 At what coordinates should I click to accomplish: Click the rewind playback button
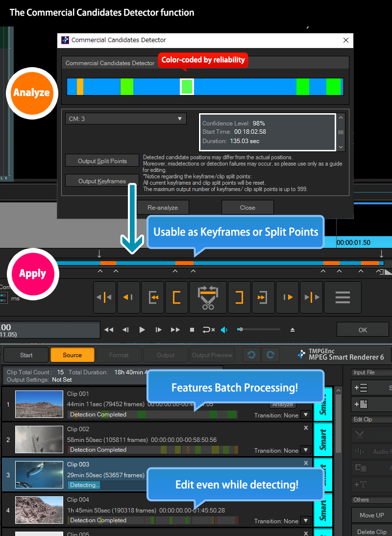tap(109, 330)
